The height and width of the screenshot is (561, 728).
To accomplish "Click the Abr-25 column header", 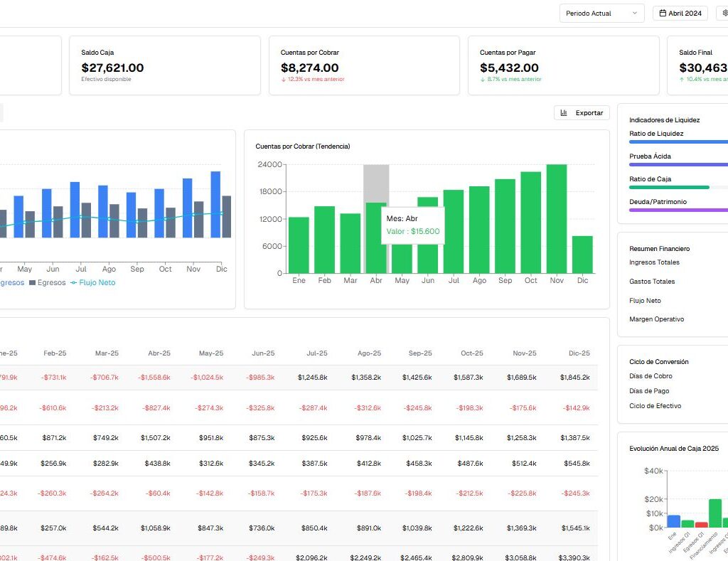I will 159,353.
